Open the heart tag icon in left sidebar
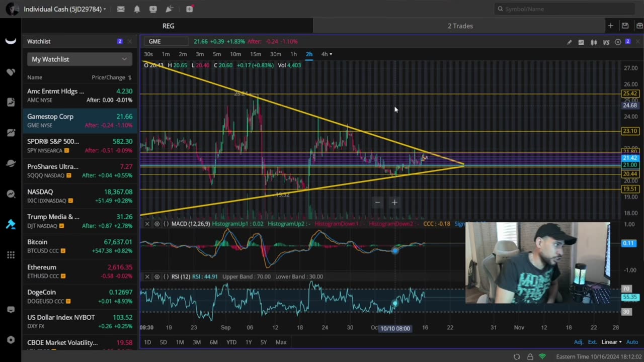 (x=11, y=72)
